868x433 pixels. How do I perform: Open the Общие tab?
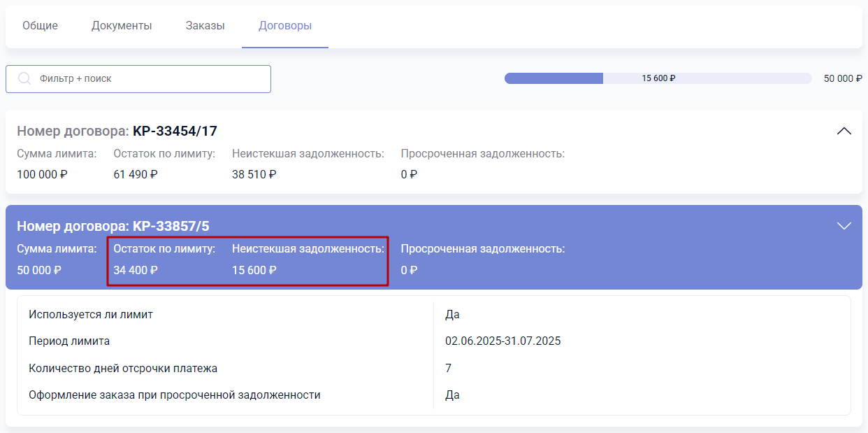coord(40,26)
